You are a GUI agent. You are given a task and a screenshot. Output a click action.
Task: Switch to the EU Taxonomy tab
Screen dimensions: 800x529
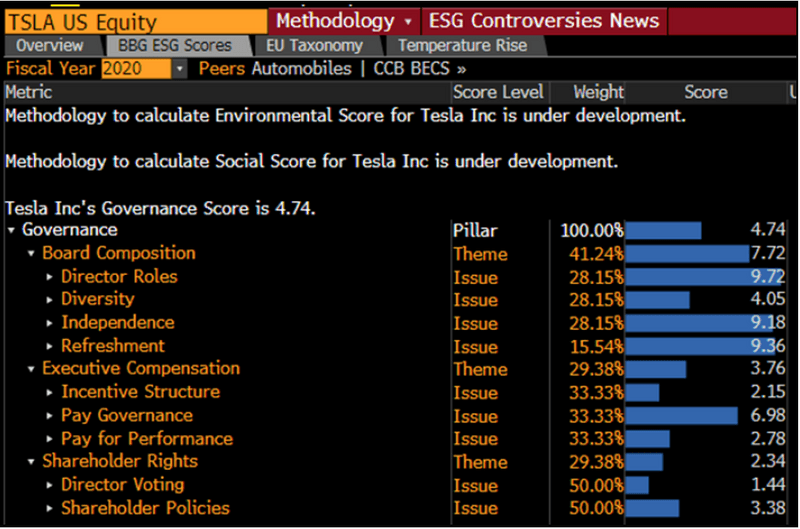[315, 45]
